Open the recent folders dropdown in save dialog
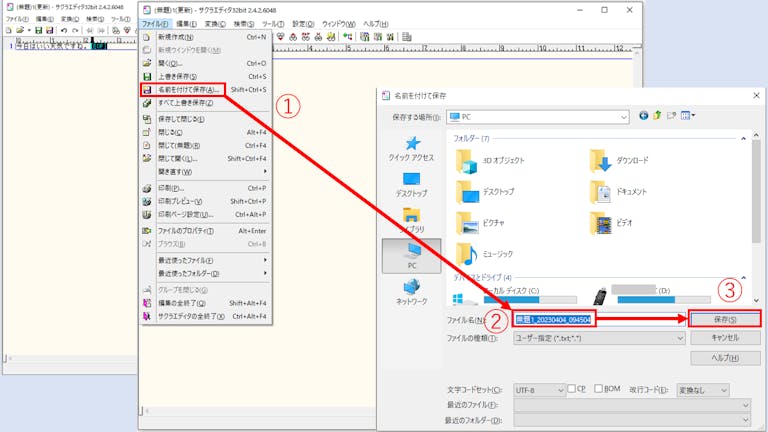The image size is (768, 432). [x=632, y=420]
